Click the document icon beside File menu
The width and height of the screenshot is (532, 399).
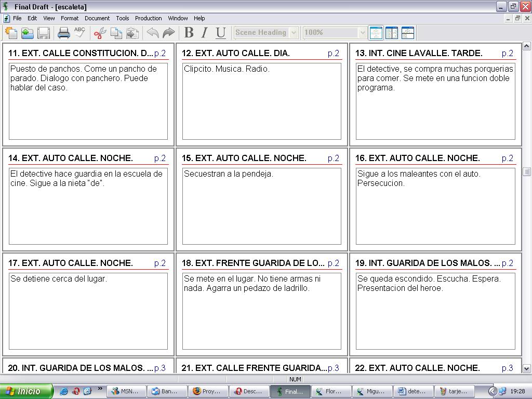tap(6, 18)
